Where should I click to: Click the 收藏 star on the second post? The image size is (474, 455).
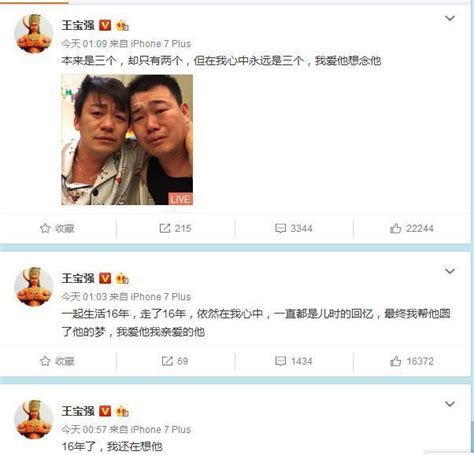coord(57,361)
